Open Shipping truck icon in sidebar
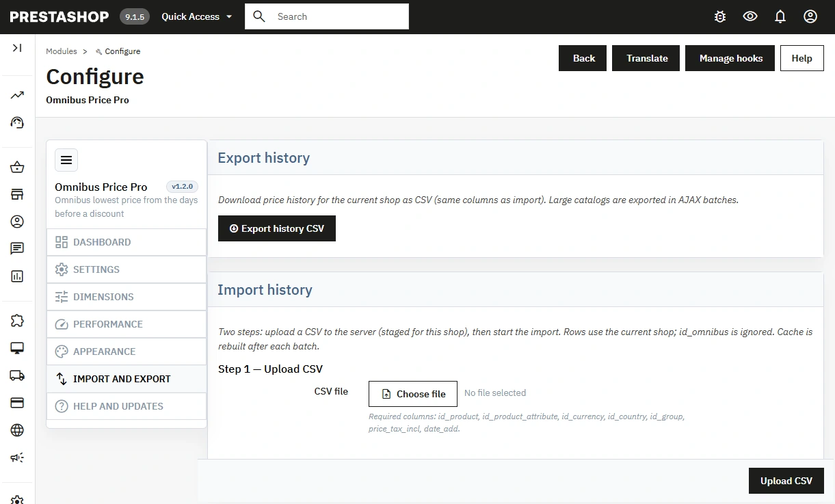835x504 pixels. click(x=17, y=375)
